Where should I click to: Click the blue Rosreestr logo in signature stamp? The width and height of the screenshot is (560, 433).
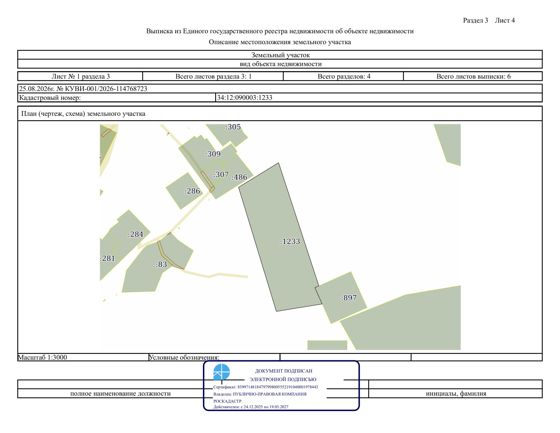click(221, 373)
